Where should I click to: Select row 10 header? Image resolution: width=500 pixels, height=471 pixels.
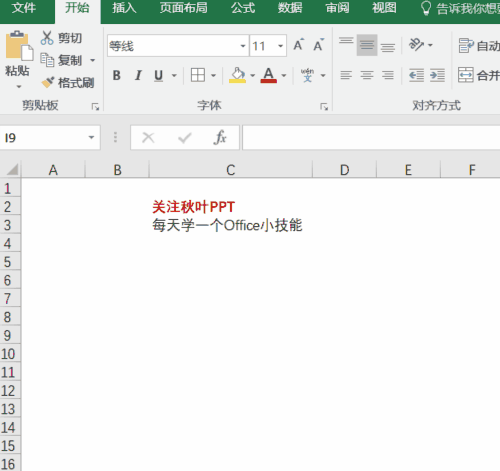[10, 354]
